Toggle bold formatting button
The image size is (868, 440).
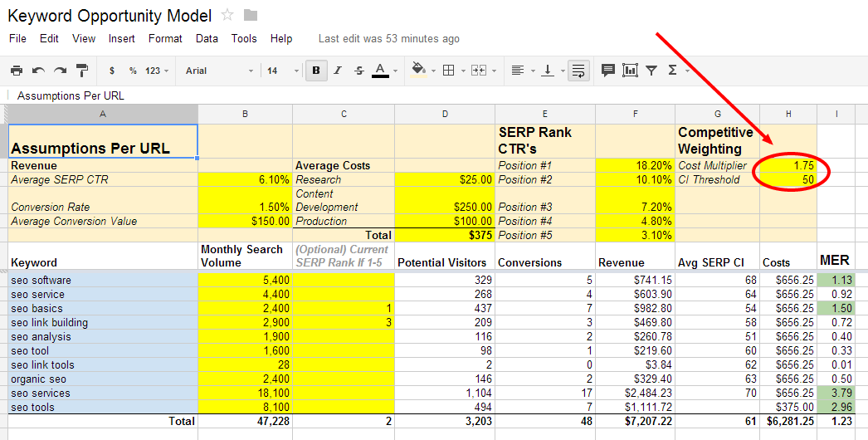[x=316, y=71]
